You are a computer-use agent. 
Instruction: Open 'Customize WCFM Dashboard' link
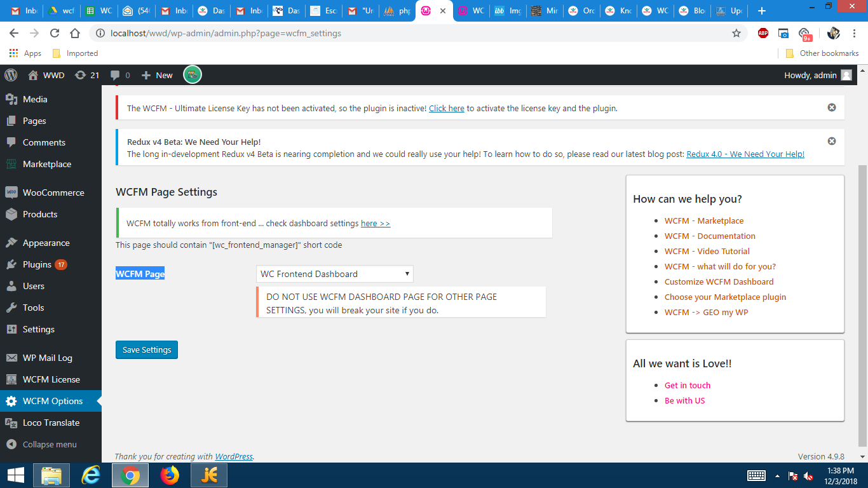[719, 281]
